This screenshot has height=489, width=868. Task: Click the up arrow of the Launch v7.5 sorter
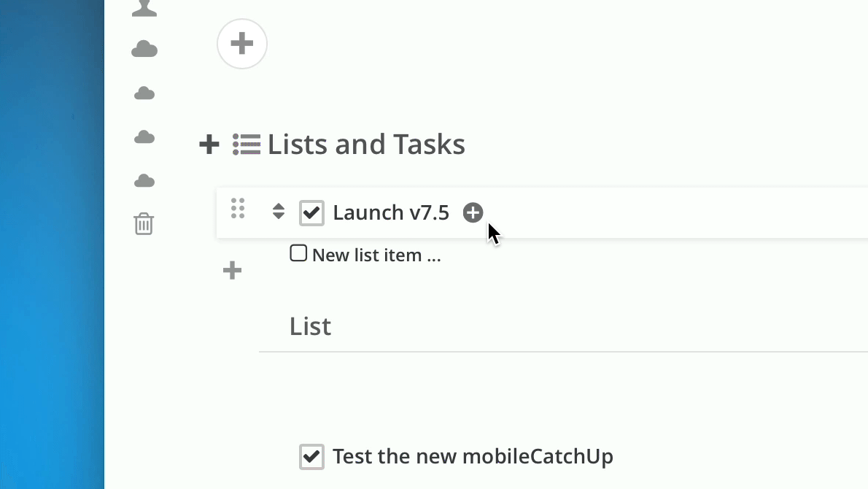pyautogui.click(x=279, y=207)
